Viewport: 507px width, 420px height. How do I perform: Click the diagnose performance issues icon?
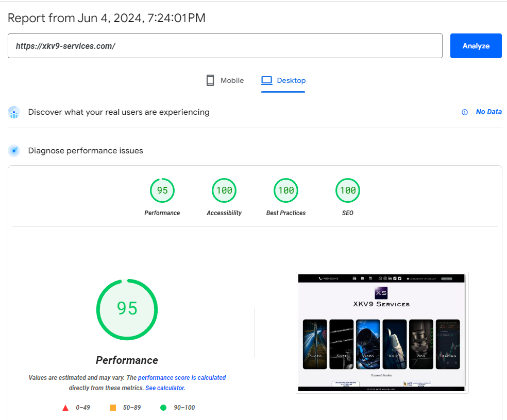(14, 151)
